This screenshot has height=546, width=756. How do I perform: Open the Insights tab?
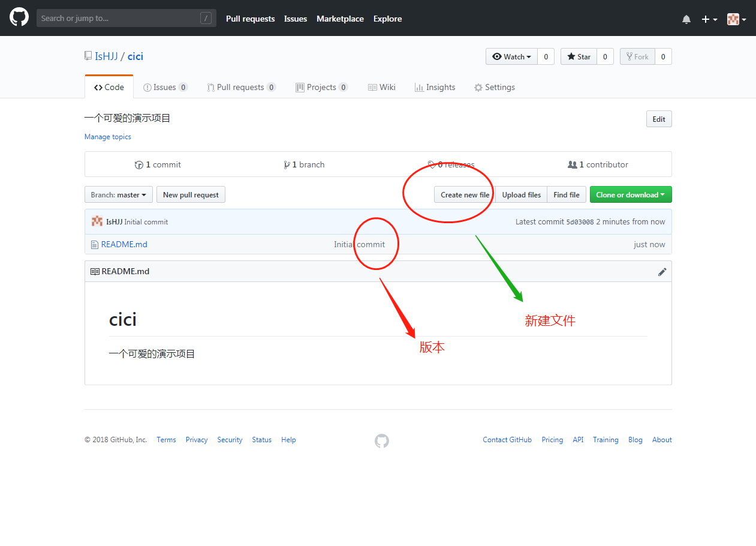tap(435, 87)
